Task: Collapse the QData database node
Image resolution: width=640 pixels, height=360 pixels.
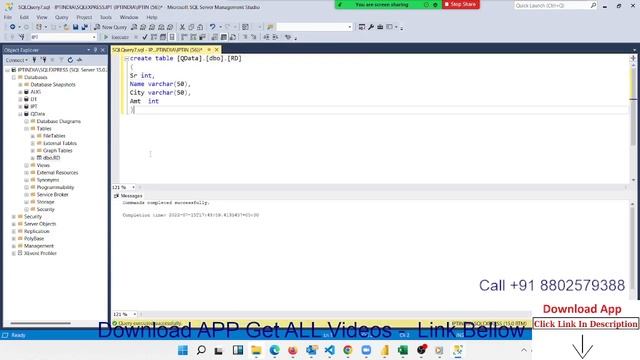Action: (20, 114)
